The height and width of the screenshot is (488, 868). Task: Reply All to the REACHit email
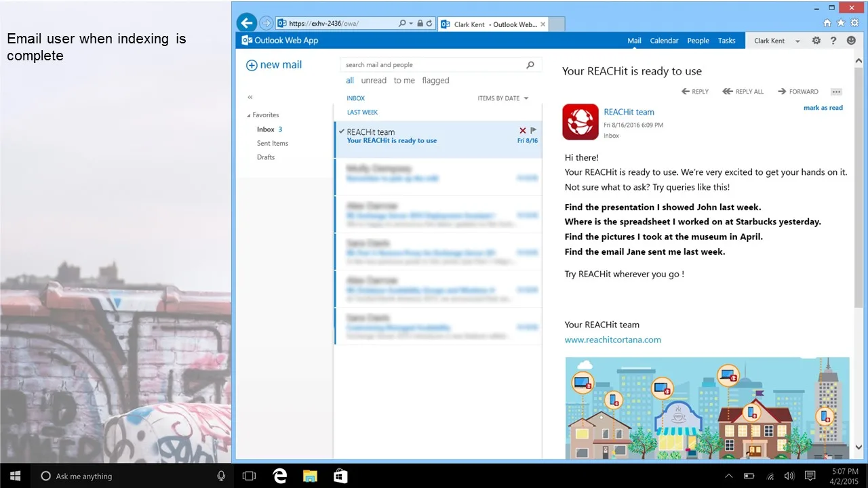click(743, 91)
